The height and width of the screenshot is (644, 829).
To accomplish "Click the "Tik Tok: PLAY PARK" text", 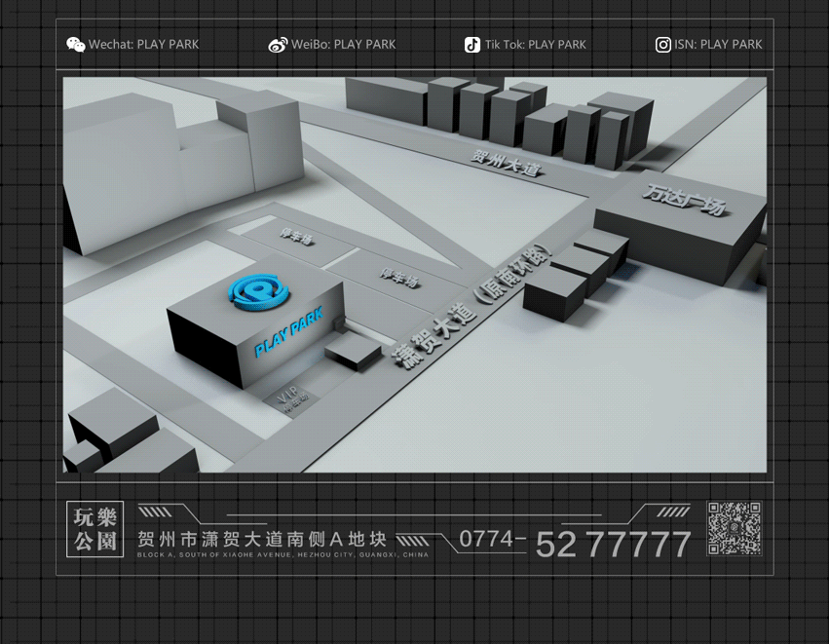I will point(536,45).
